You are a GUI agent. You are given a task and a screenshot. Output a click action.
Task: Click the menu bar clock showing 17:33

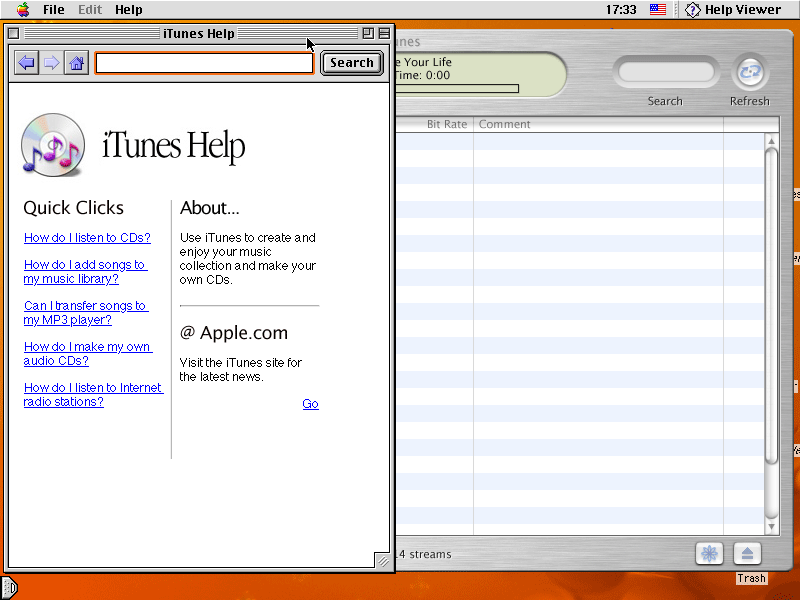621,9
